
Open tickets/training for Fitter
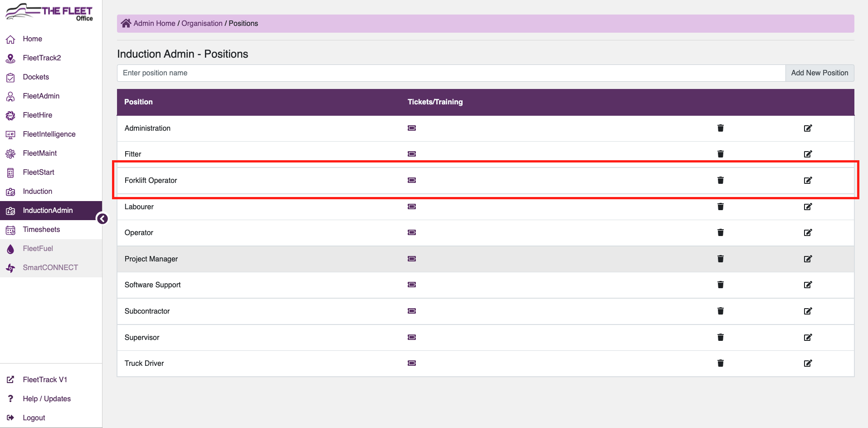pos(411,154)
